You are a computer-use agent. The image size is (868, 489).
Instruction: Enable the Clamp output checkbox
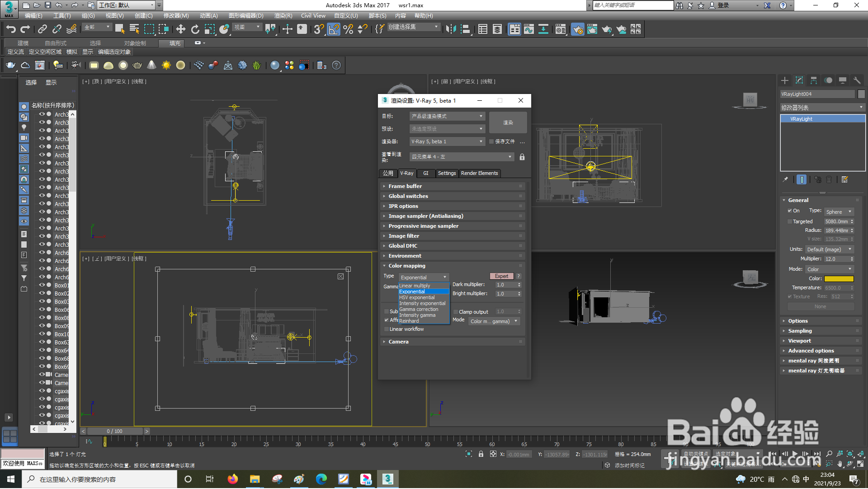[x=456, y=312]
